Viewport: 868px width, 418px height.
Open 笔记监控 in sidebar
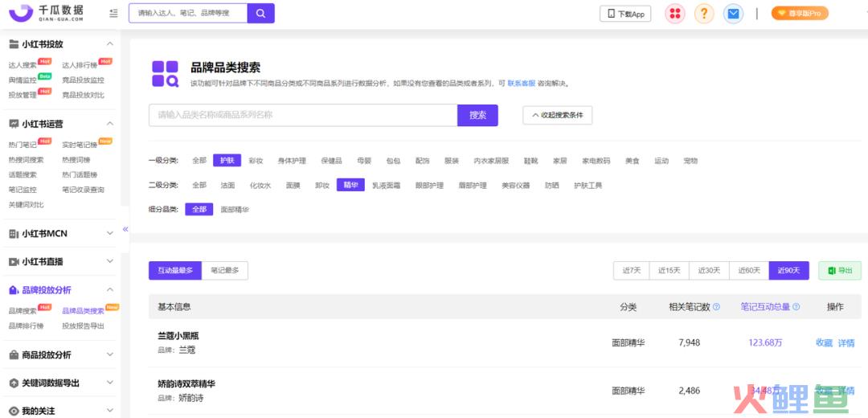click(23, 190)
